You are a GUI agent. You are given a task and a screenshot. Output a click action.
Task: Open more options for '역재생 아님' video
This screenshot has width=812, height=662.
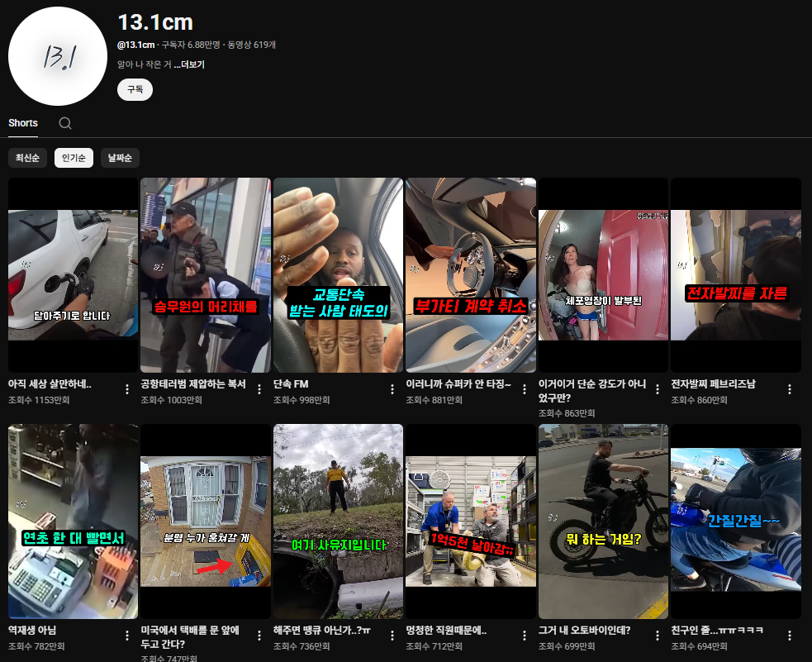point(127,636)
